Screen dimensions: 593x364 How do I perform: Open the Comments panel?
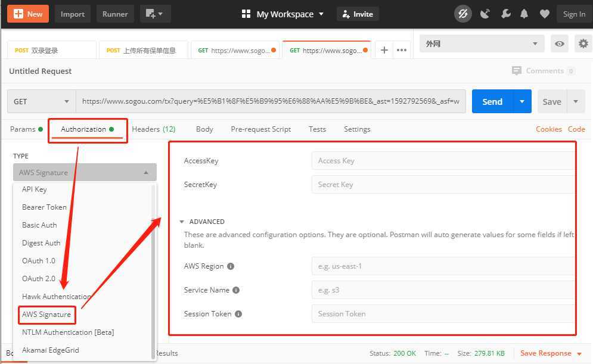pyautogui.click(x=543, y=71)
